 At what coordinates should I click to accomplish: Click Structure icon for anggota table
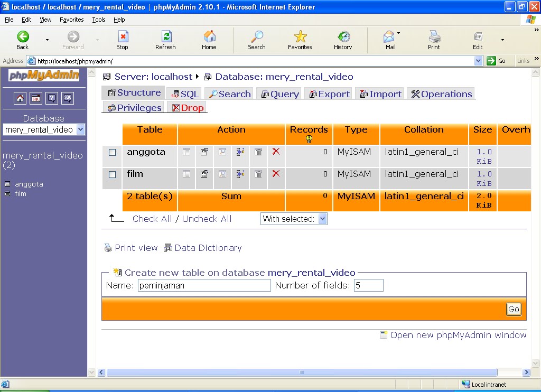(204, 152)
